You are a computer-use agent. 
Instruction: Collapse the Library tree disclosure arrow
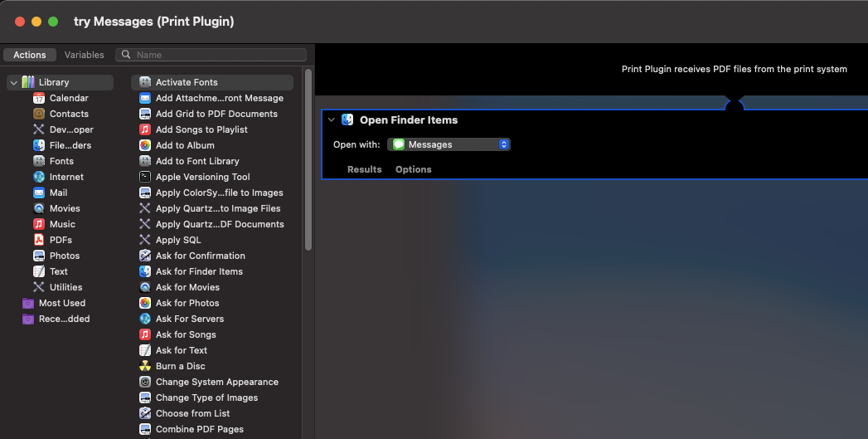pos(14,83)
